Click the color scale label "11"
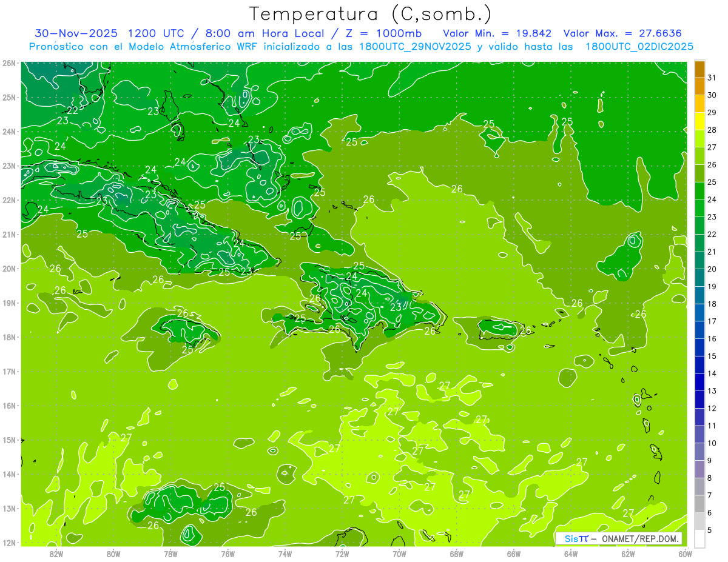The height and width of the screenshot is (562, 728). coord(712,426)
